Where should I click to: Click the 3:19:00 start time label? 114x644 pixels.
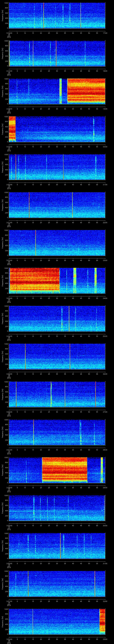[x=9, y=147]
